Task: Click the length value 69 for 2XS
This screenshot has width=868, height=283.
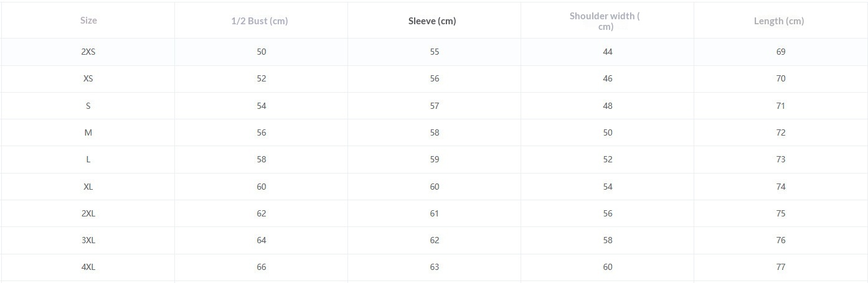Action: [x=781, y=52]
